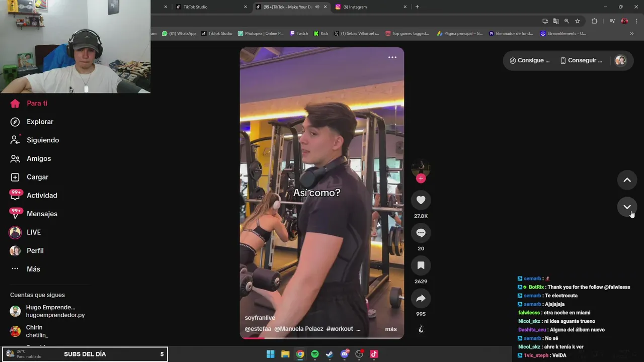Click the Conseguir app button
Viewport: 644px width, 362px height.
tap(581, 60)
